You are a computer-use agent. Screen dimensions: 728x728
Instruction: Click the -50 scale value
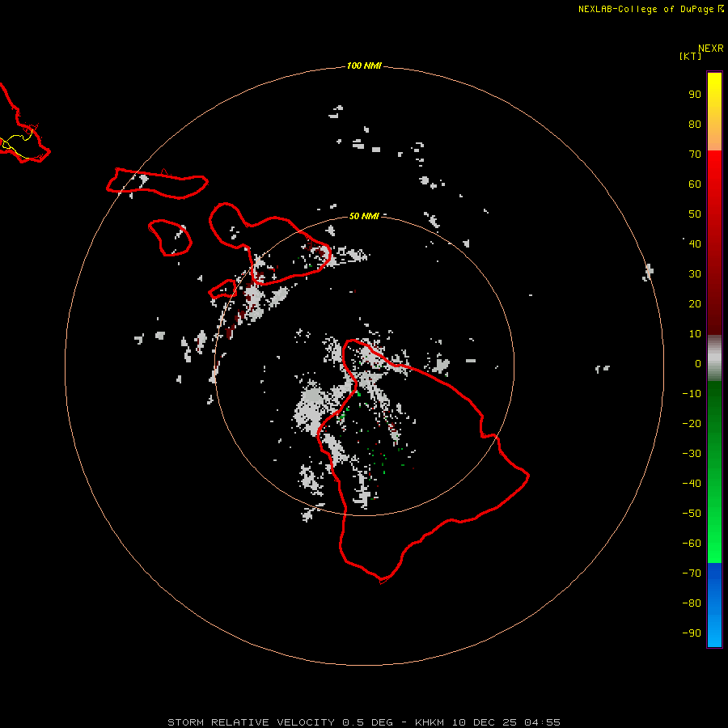coord(692,514)
